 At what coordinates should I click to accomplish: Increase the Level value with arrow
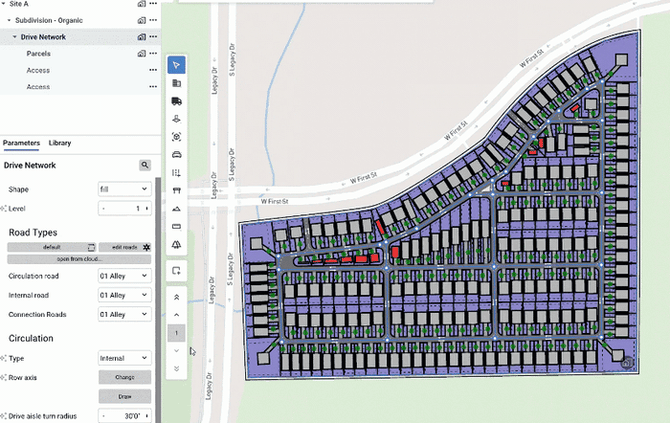pos(147,209)
